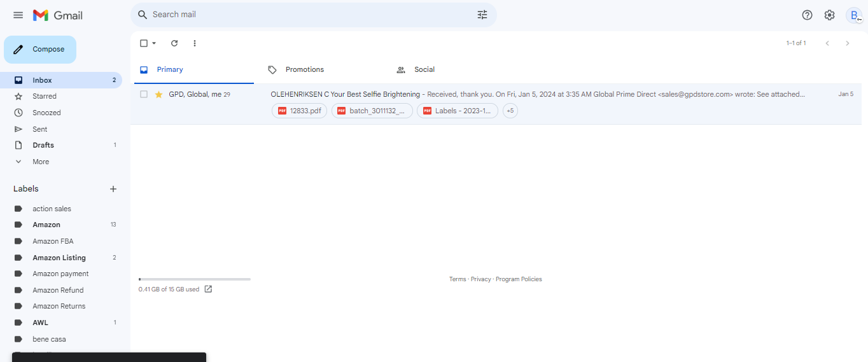This screenshot has height=362, width=868.
Task: Go to the older page arrow
Action: (847, 43)
